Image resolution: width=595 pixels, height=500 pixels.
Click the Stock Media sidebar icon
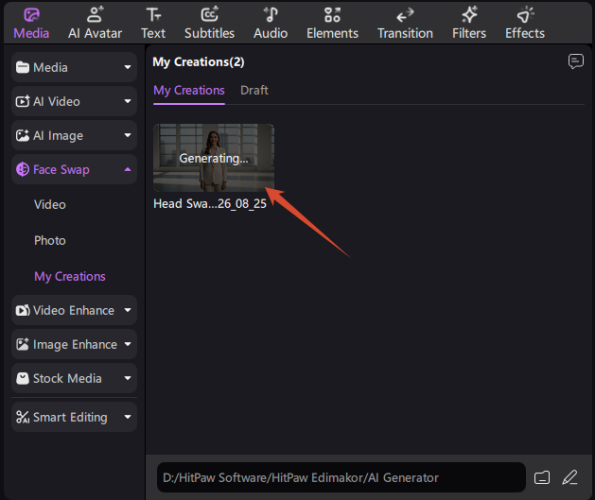(22, 378)
